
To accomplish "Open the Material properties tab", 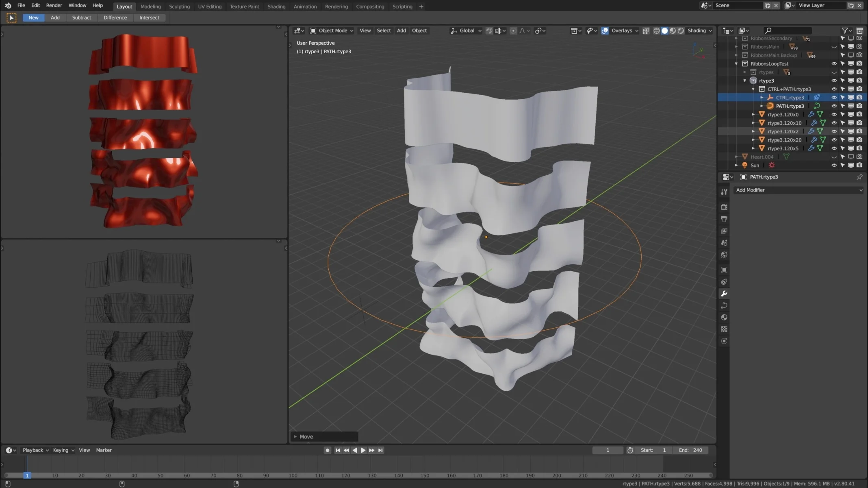I will (724, 317).
